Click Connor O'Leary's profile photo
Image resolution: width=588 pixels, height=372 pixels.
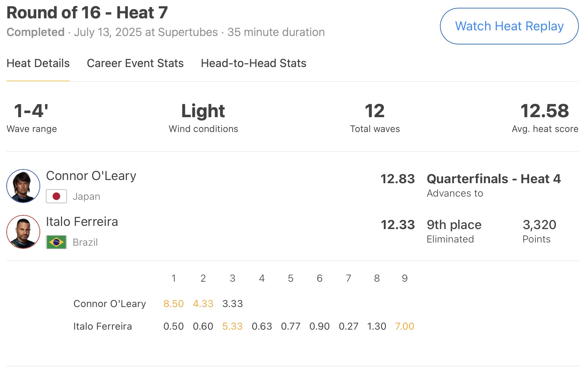pyautogui.click(x=23, y=186)
